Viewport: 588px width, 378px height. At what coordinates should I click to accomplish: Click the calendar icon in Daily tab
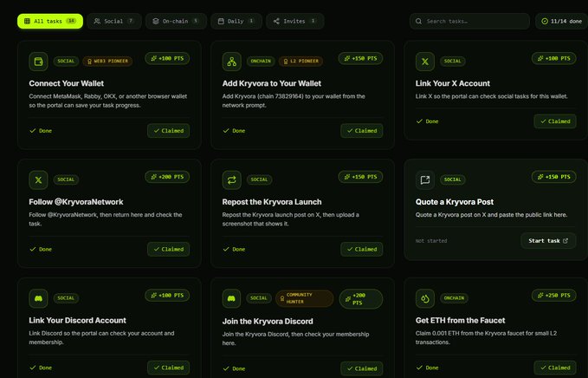click(221, 22)
